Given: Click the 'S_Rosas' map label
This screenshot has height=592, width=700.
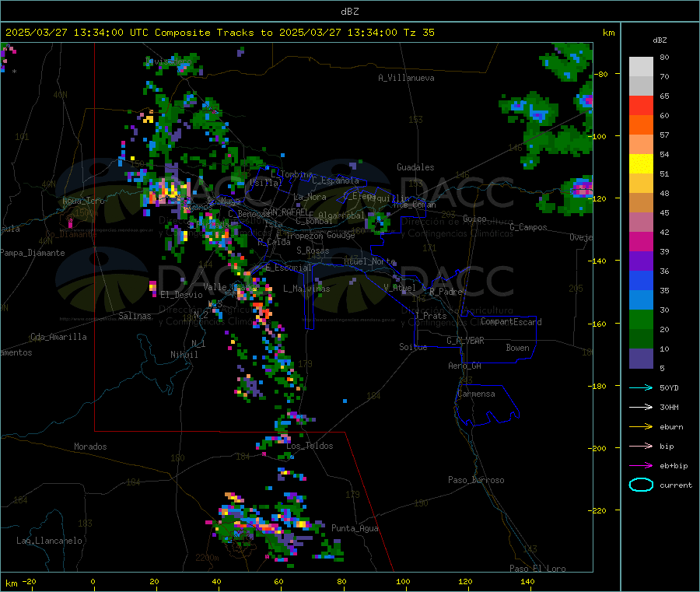Looking at the screenshot, I should (313, 250).
